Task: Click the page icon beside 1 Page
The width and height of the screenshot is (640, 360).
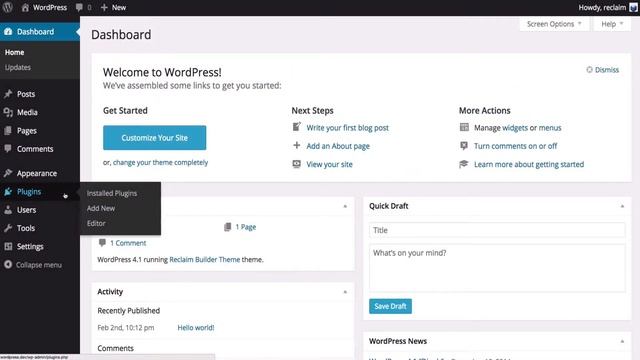Action: pos(228,227)
